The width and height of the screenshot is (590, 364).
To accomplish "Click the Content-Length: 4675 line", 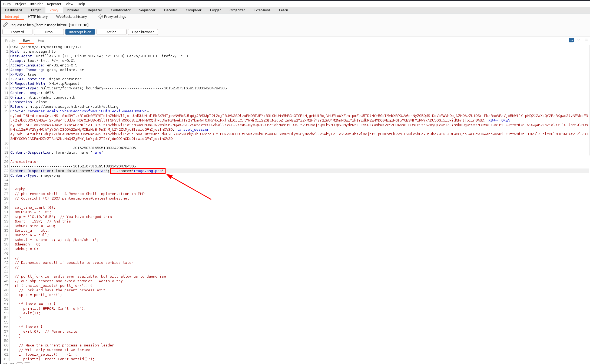I will tap(32, 93).
